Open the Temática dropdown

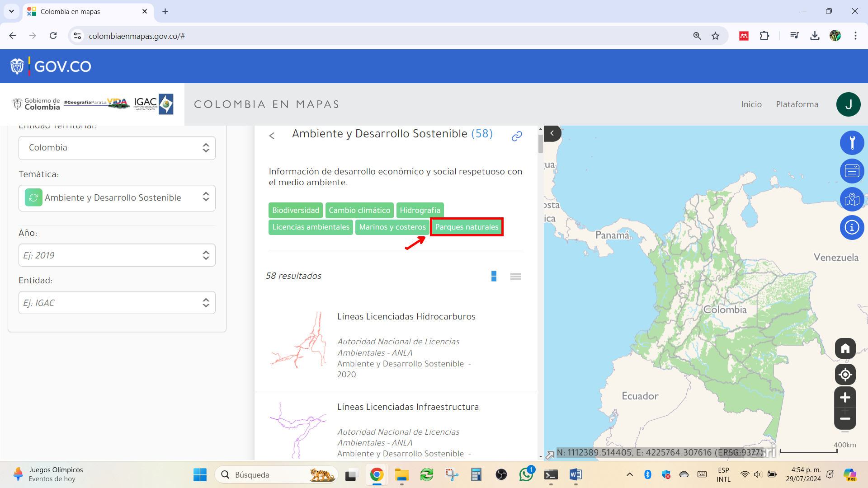click(x=117, y=198)
